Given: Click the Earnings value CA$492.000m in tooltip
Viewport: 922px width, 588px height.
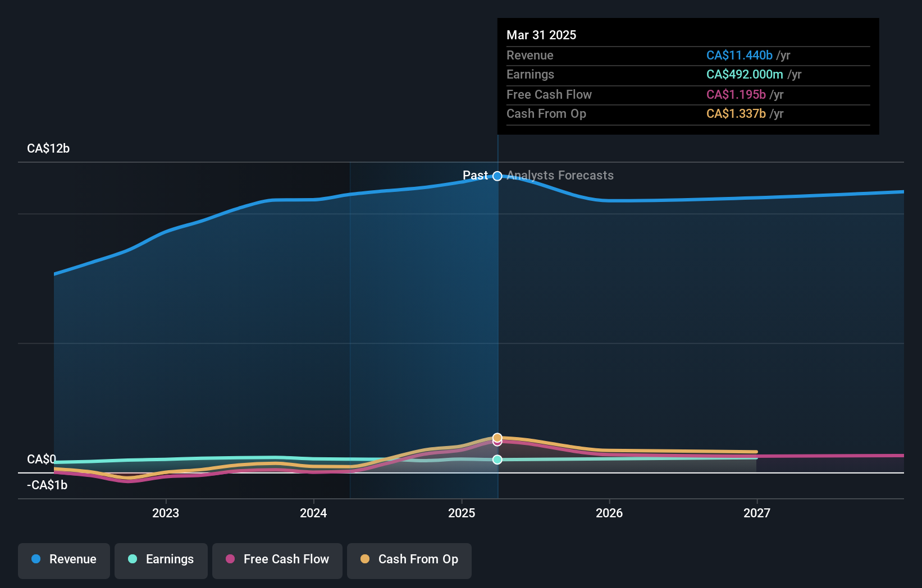Looking at the screenshot, I should click(x=745, y=75).
